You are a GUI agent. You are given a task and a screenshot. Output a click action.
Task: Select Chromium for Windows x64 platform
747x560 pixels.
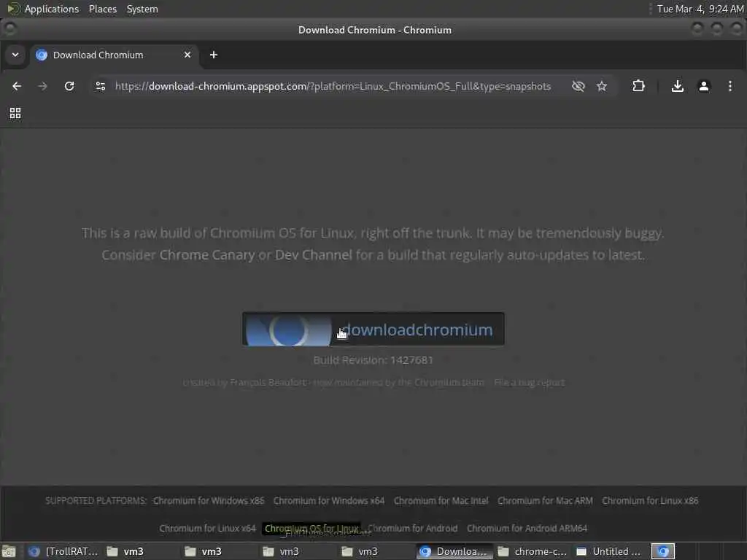[329, 500]
